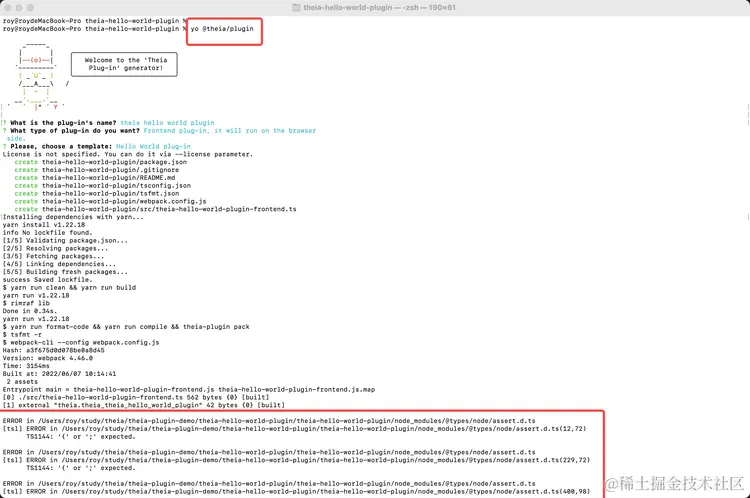Click the step '[1/5] Validating package.json...'
750x498 pixels.
coord(65,241)
